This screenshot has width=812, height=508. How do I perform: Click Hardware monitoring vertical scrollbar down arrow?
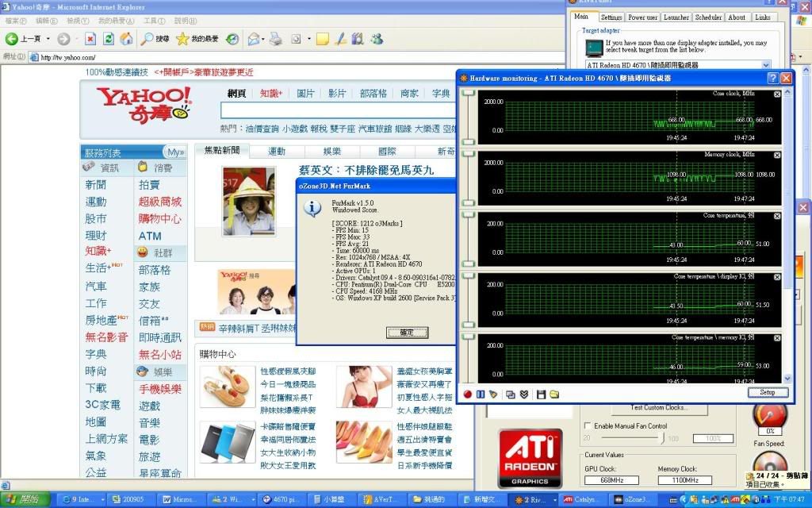click(x=787, y=379)
